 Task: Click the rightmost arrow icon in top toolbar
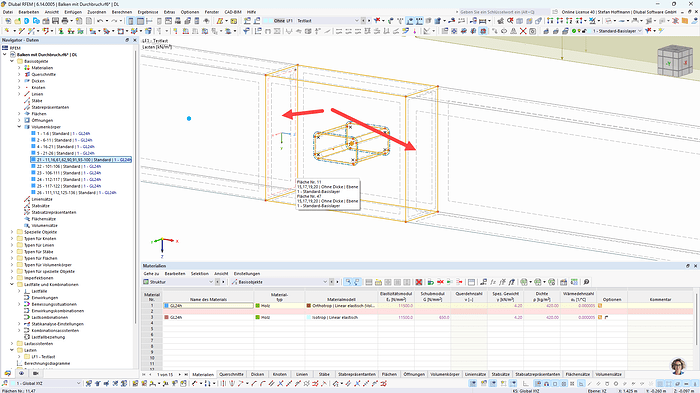point(695,21)
